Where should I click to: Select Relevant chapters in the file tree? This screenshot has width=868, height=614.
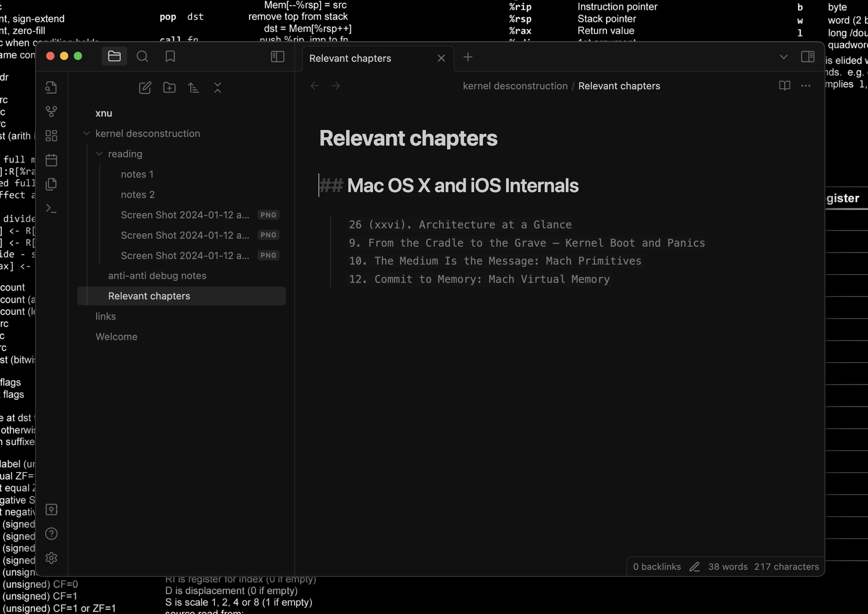click(181, 296)
